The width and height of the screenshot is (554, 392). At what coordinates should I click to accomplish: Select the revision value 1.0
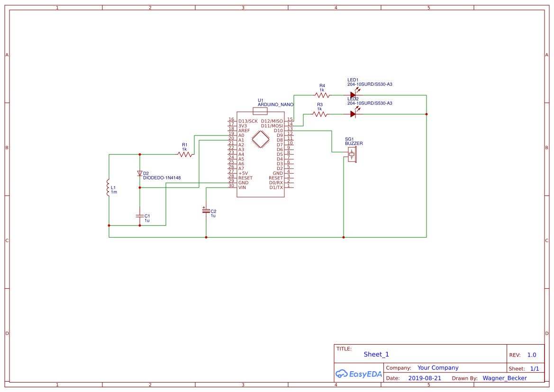pyautogui.click(x=531, y=355)
